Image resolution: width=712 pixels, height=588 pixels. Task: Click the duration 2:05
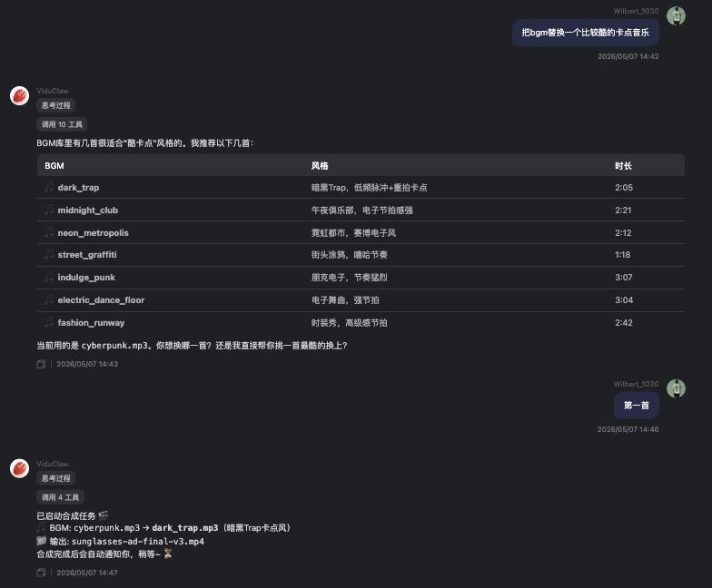click(x=623, y=187)
